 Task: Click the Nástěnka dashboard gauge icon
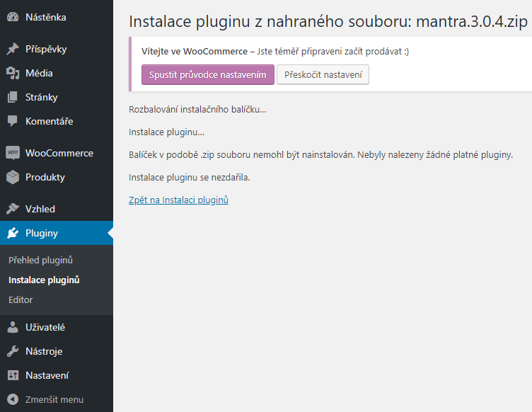point(13,17)
